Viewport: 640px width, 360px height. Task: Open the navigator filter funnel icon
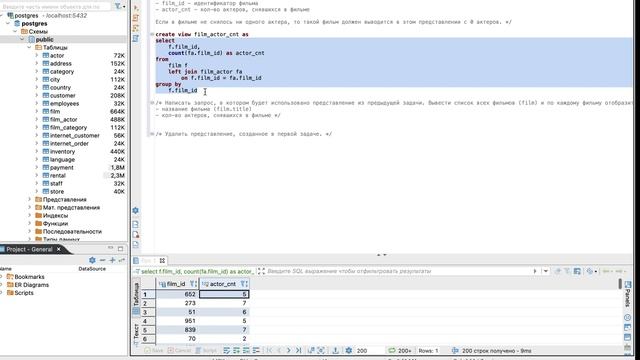coord(118,6)
